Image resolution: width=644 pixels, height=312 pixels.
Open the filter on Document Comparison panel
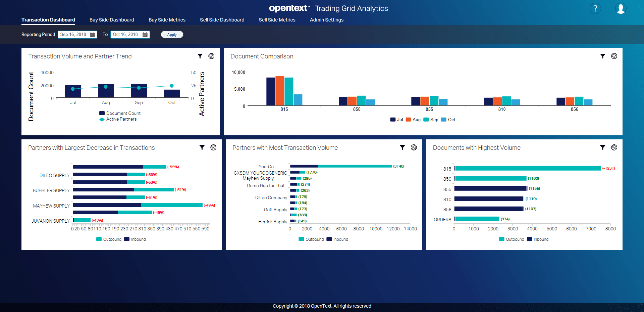603,56
